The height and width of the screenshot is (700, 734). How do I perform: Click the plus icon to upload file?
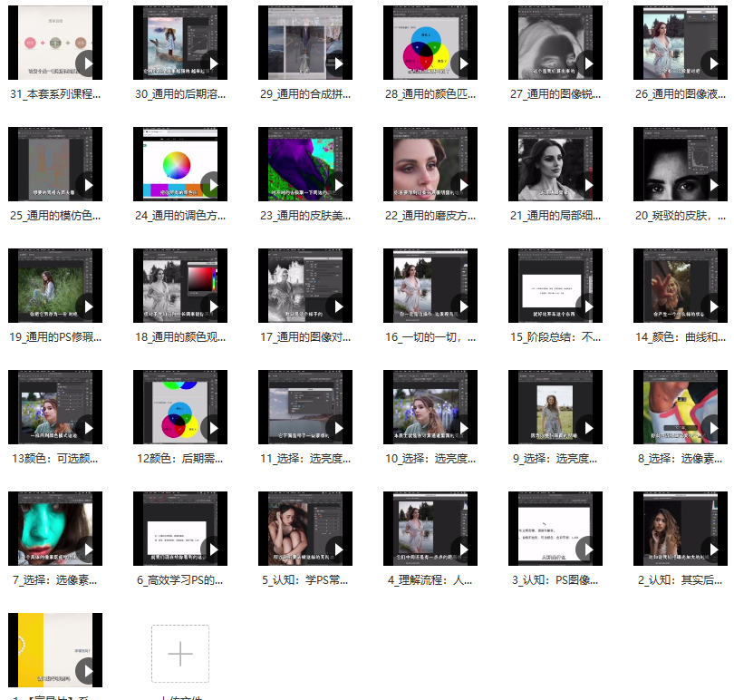(180, 653)
